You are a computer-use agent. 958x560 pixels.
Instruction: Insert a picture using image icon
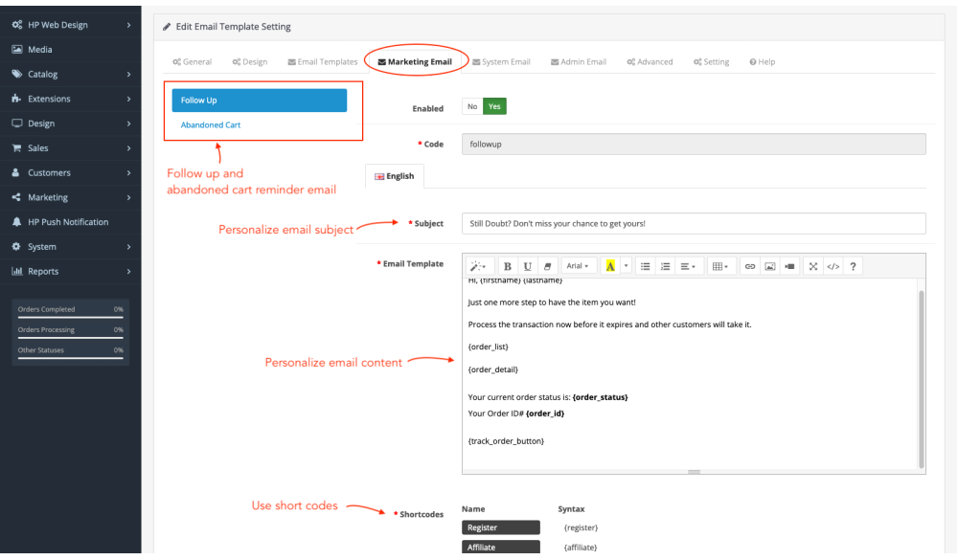(x=769, y=266)
